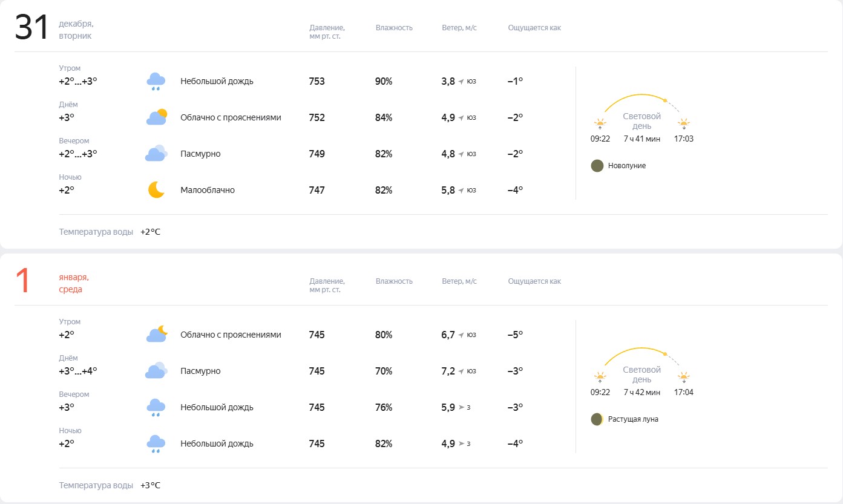
Task: Click the sunset icon above 17:04
Action: pyautogui.click(x=684, y=377)
